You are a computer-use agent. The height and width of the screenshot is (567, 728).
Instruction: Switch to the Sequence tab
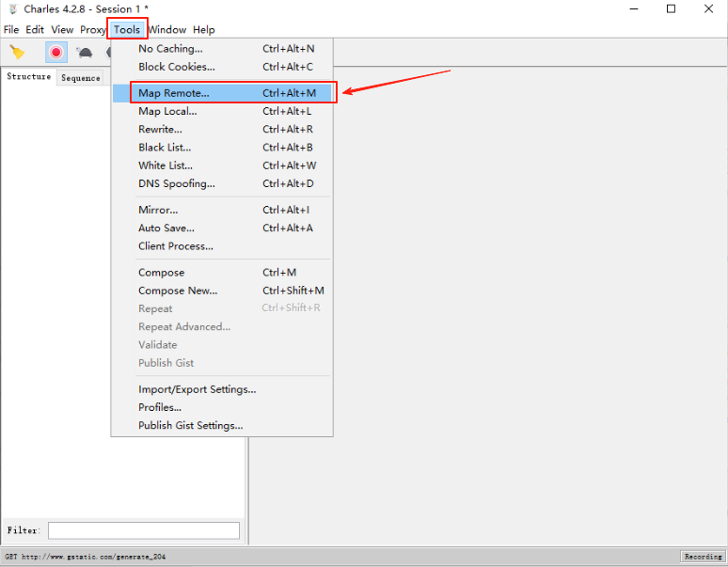coord(81,78)
